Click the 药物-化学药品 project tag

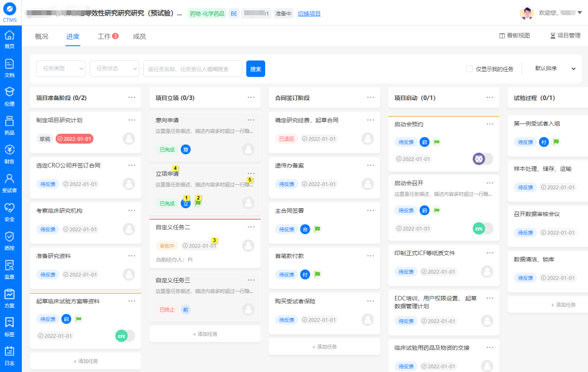pyautogui.click(x=207, y=14)
